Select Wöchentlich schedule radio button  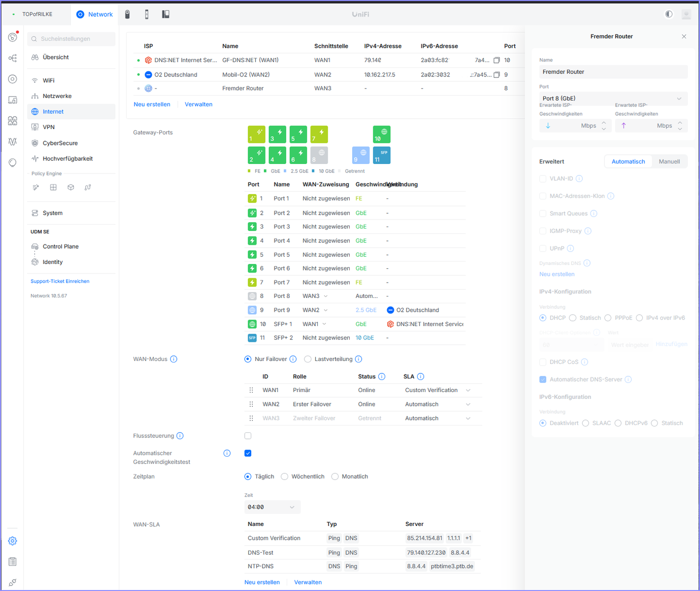click(284, 477)
